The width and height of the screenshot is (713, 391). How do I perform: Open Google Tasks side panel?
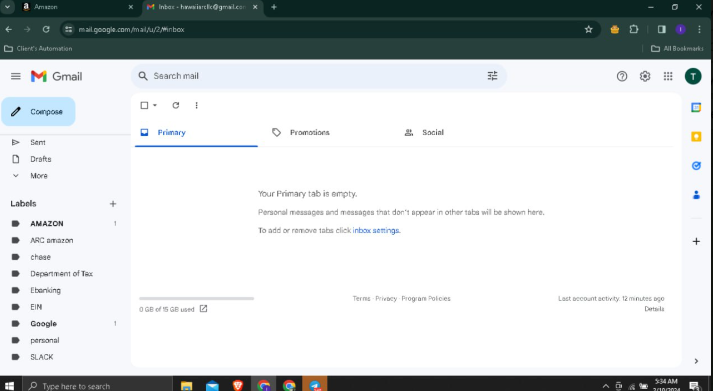[696, 166]
